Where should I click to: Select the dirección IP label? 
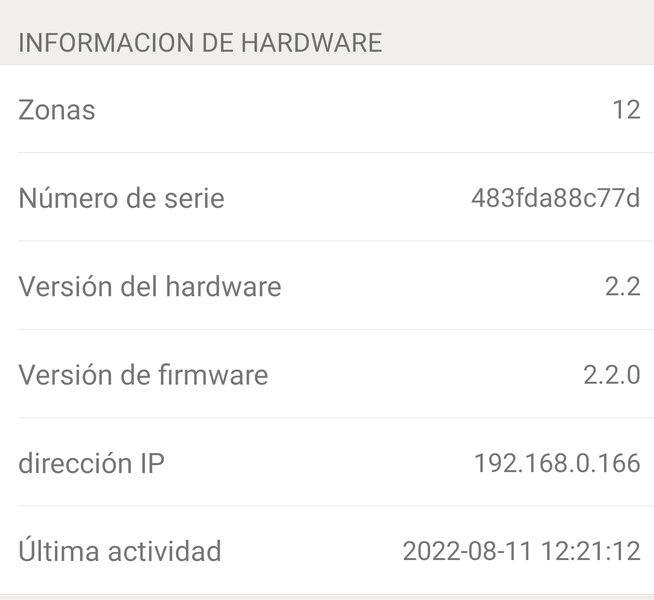click(x=91, y=463)
